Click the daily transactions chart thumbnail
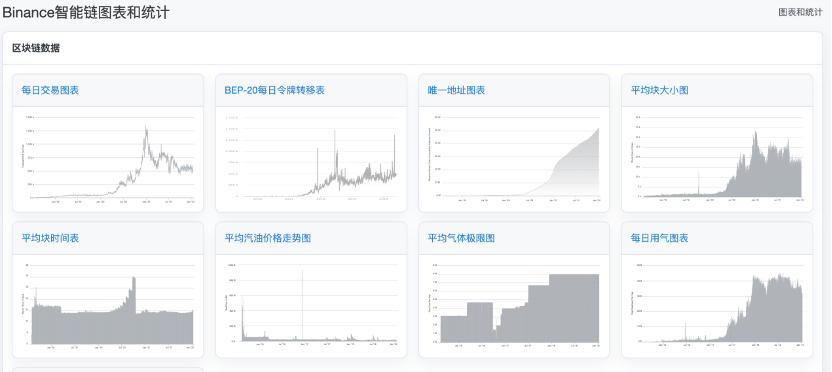The height and width of the screenshot is (372, 832). 108,158
